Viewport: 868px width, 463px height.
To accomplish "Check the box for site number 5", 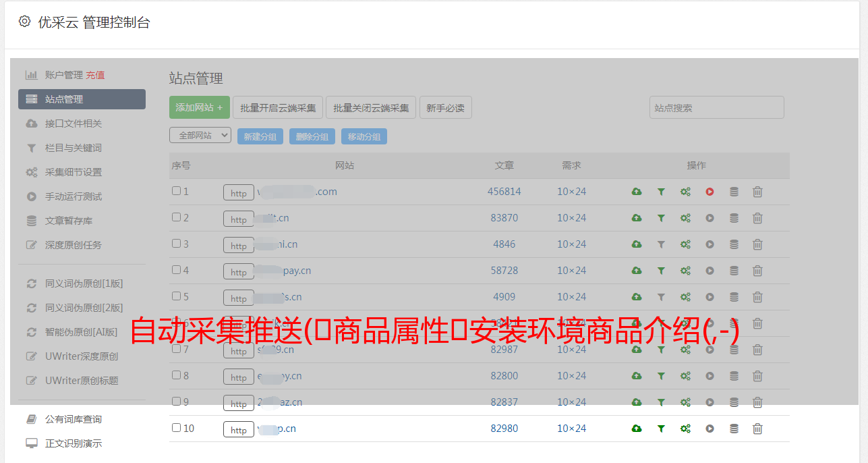I will (176, 296).
